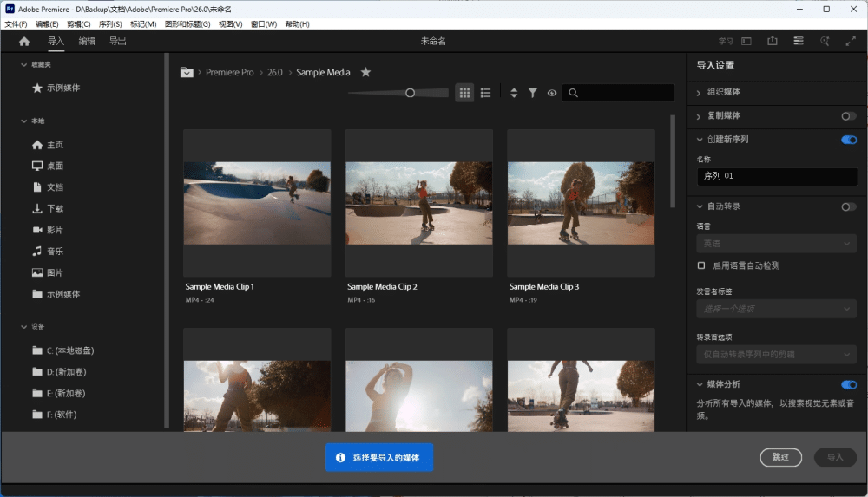Screen dimensions: 868x497
Task: Select Sample Media Clip 3 thumbnail
Action: click(582, 203)
